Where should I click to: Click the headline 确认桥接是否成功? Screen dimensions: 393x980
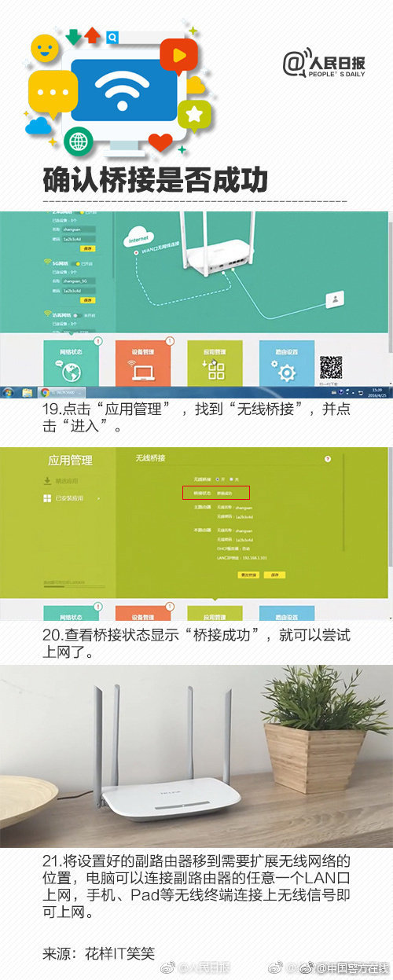tap(156, 178)
